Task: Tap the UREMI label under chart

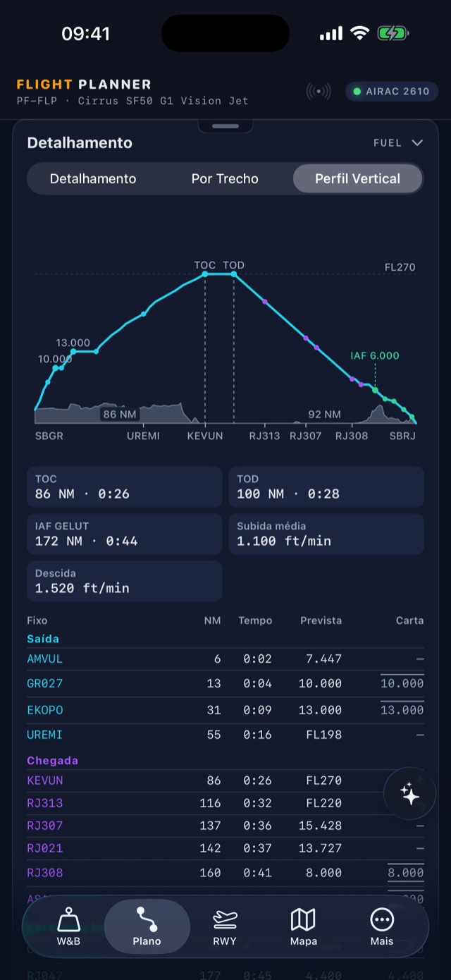Action: 143,436
